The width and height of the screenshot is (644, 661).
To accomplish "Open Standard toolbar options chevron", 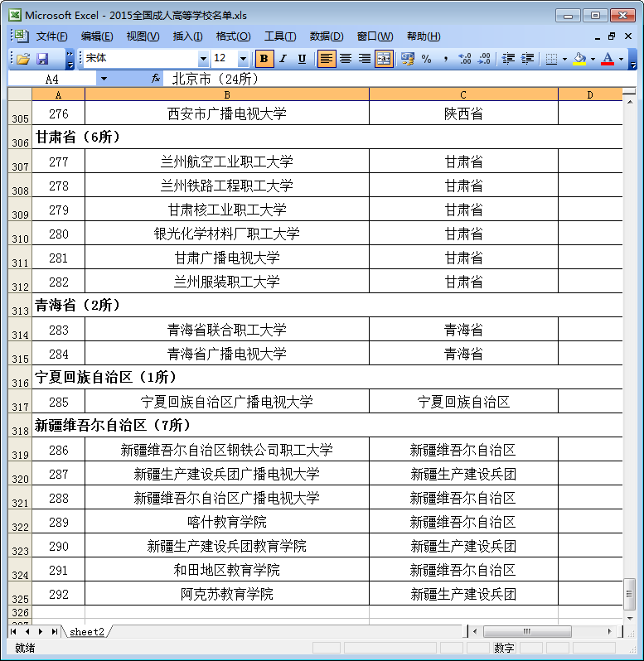I will [x=70, y=59].
